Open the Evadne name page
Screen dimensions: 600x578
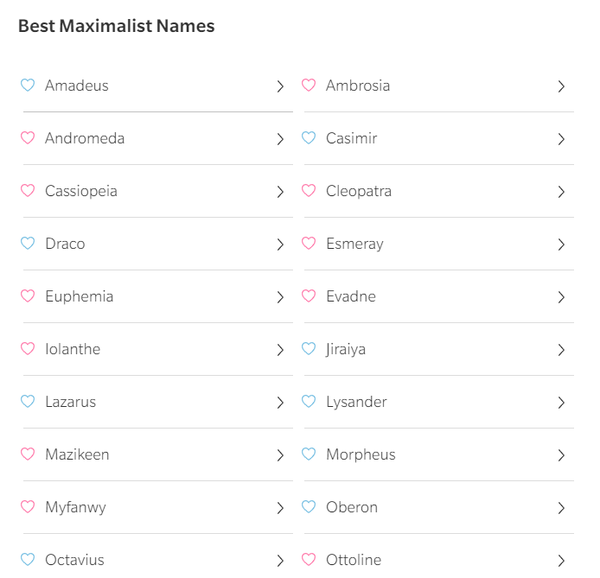(x=351, y=297)
